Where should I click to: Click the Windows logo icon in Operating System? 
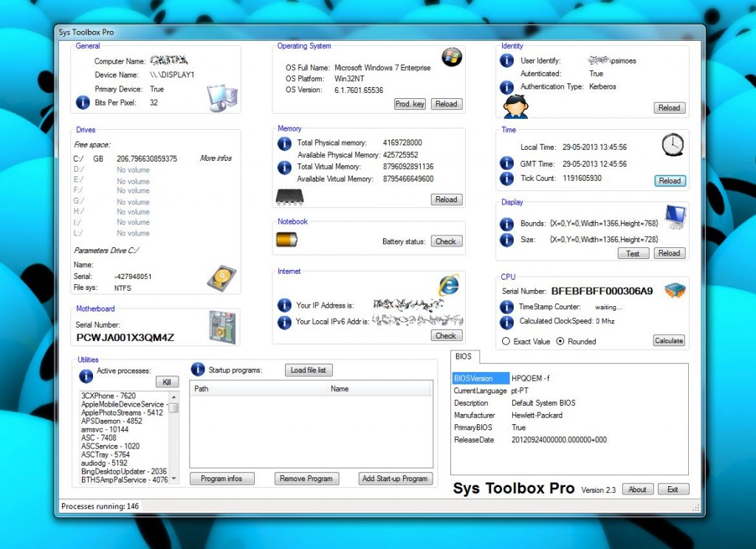point(452,58)
